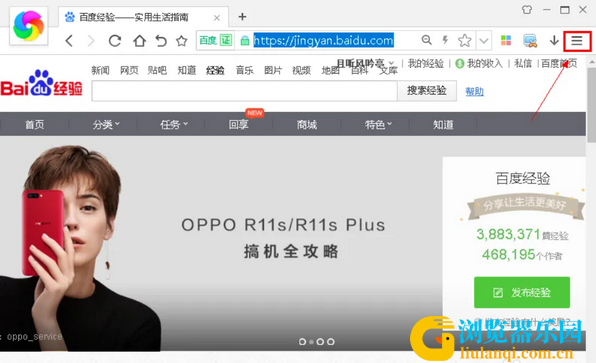Click the page vertical scrollbar thumb
Viewport: 596px width, 363px height.
coord(591,106)
